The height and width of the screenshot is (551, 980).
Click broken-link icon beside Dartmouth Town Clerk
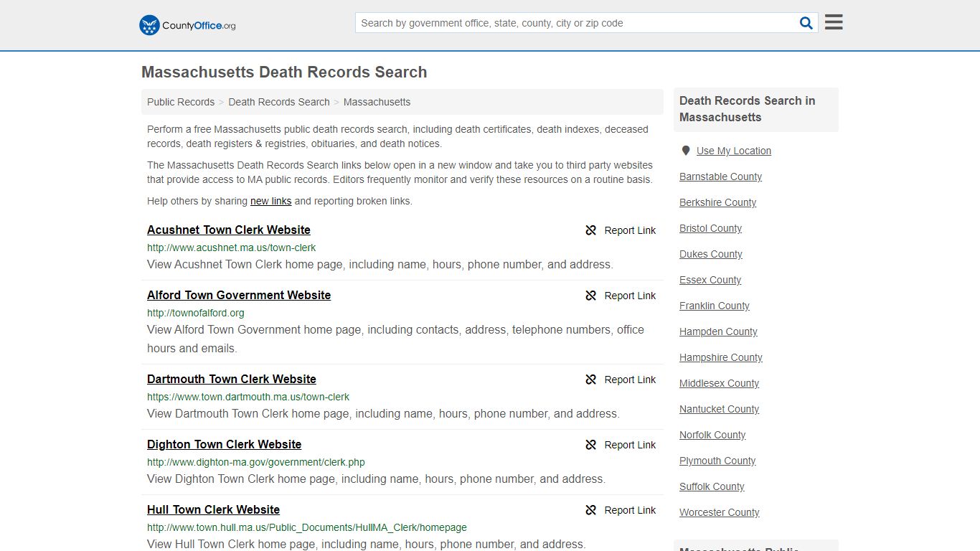591,380
